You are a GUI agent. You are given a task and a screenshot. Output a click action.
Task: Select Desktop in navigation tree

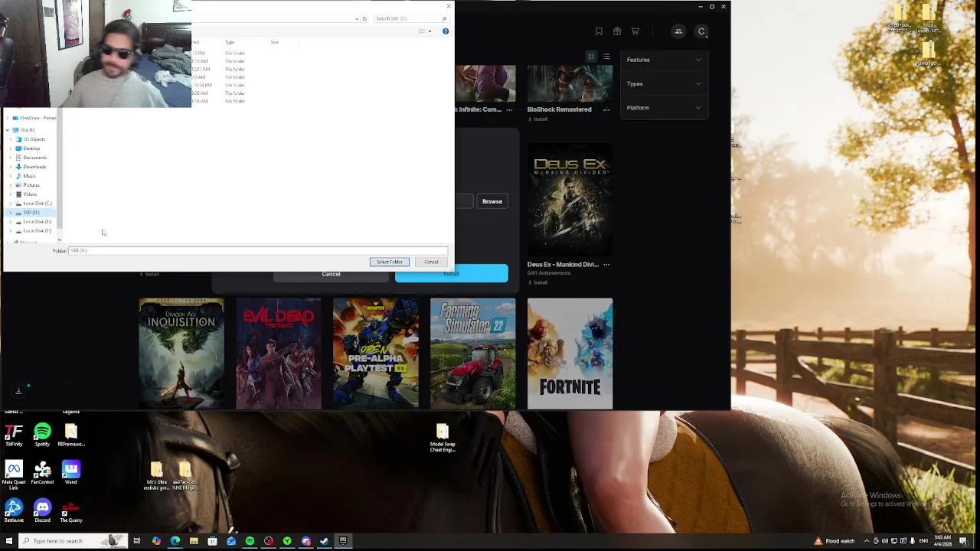pos(28,148)
